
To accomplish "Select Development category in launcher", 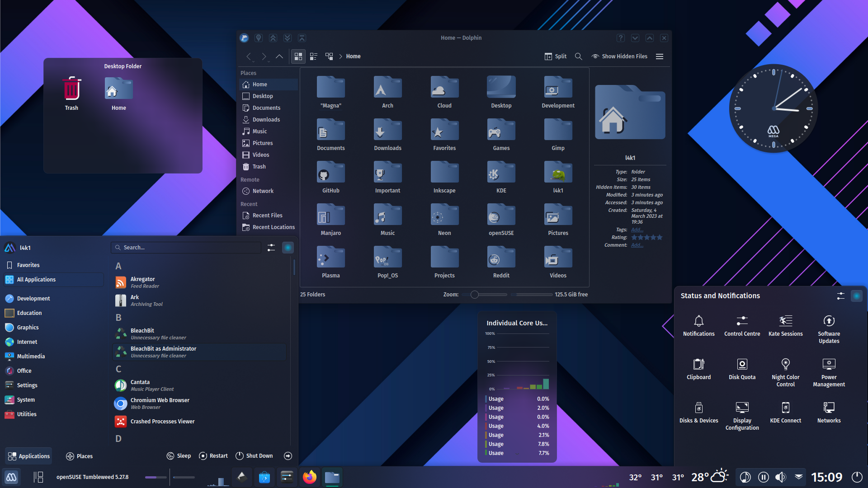I will coord(54,299).
